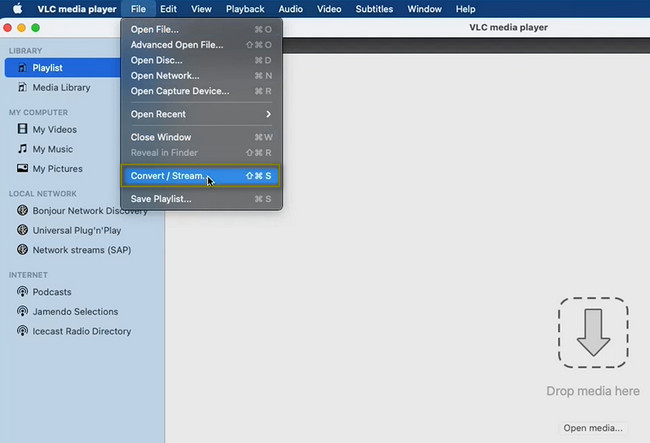Open the Video menu
The width and height of the screenshot is (650, 443).
(329, 9)
